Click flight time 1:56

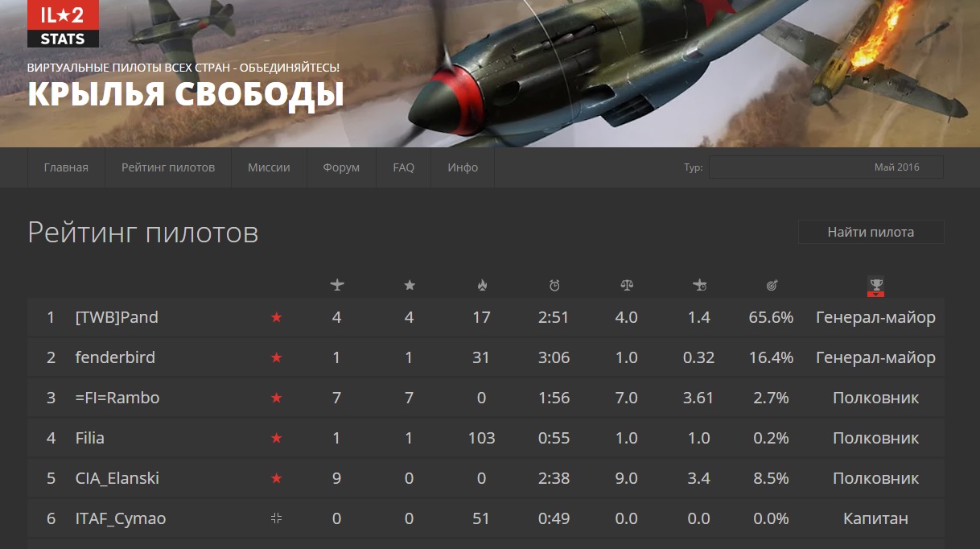pos(554,398)
